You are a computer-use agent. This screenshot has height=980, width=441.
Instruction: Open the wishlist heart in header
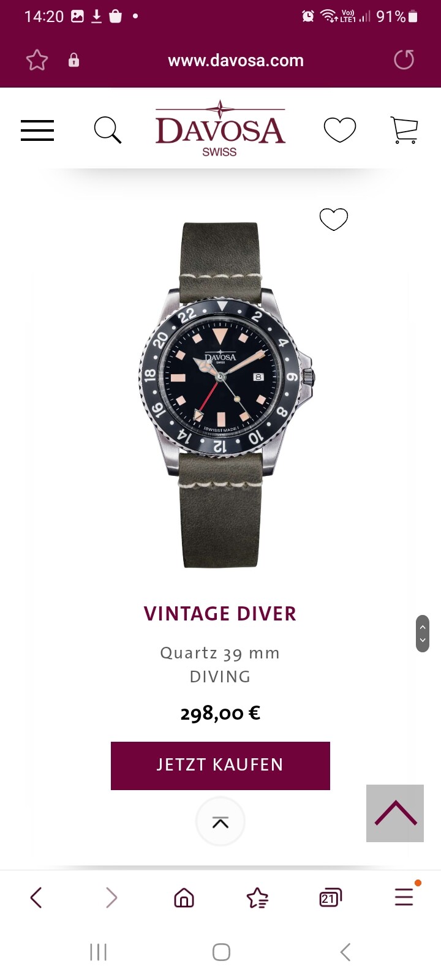point(340,130)
